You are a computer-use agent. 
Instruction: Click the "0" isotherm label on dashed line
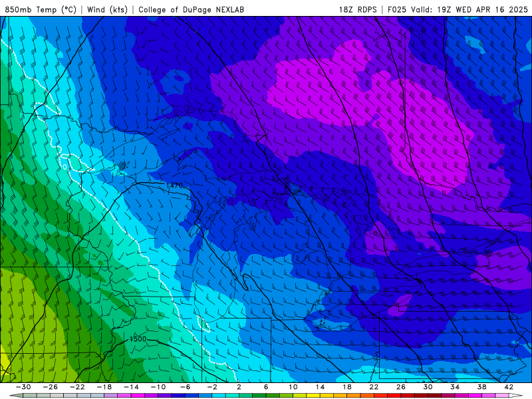pos(65,167)
